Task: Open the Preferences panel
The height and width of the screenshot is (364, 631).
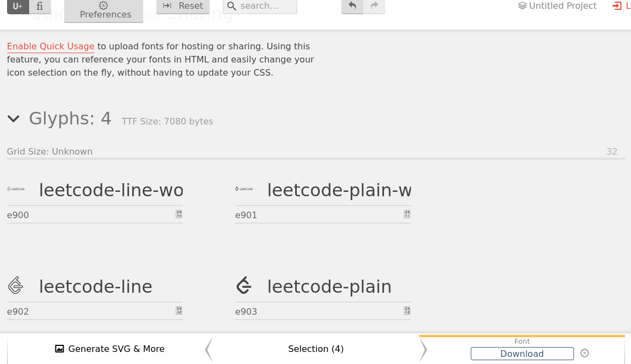Action: (x=104, y=10)
